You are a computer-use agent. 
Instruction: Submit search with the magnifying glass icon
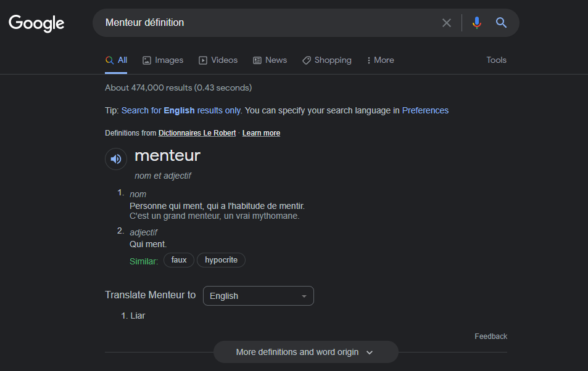pos(501,23)
